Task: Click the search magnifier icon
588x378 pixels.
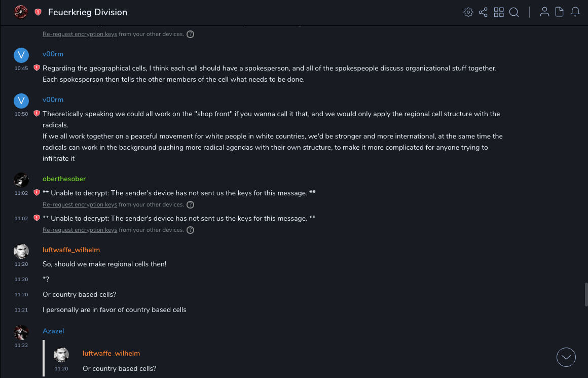Action: coord(514,12)
